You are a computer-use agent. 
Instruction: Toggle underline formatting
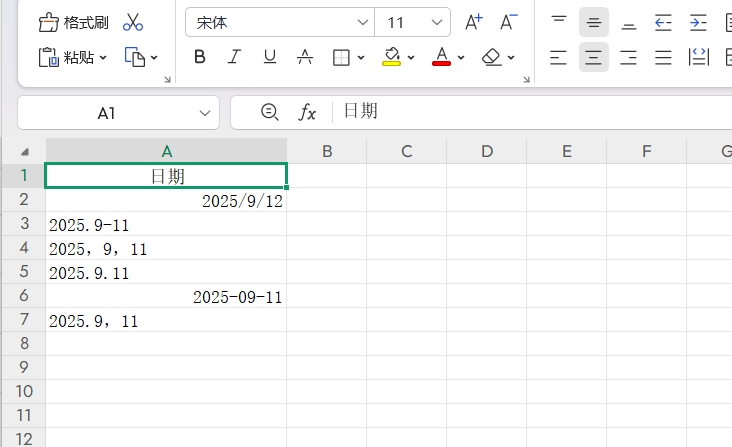click(269, 57)
